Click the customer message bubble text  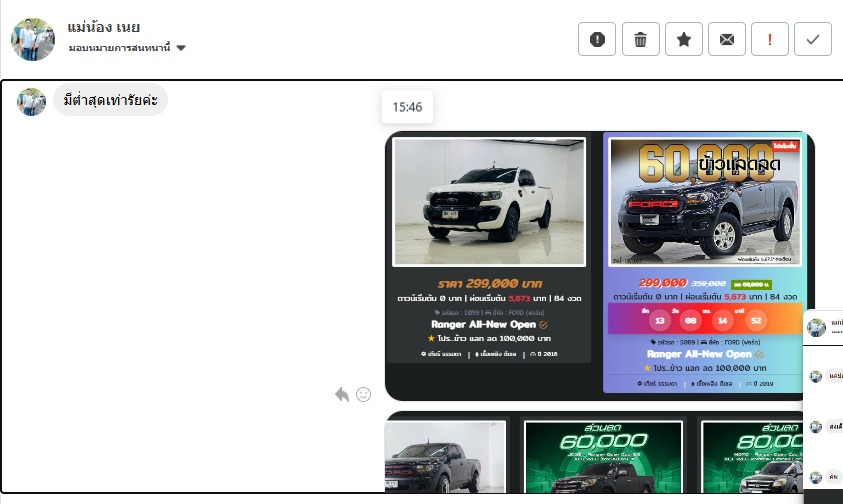pos(110,100)
